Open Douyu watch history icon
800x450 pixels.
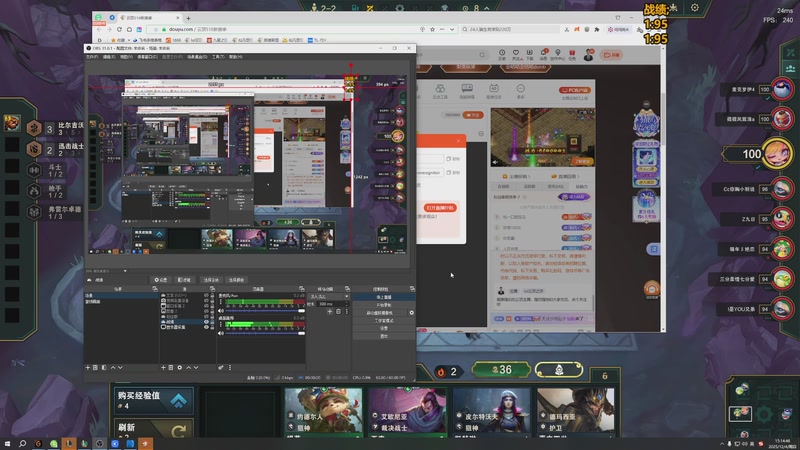[502, 54]
